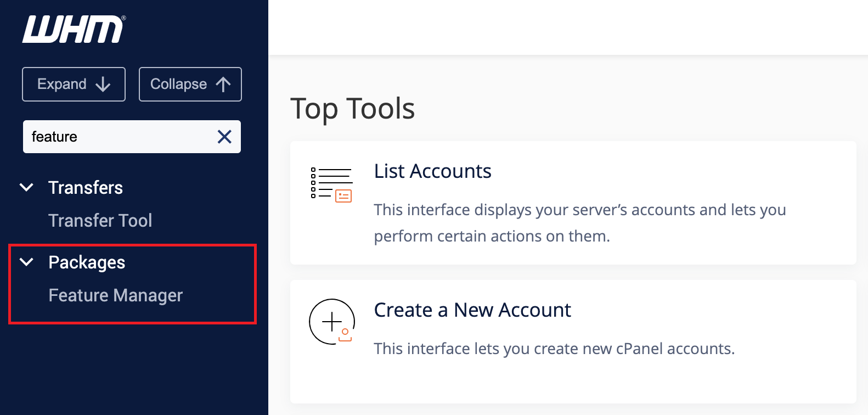Viewport: 868px width, 415px height.
Task: Clear the search field with the X icon
Action: coord(224,137)
